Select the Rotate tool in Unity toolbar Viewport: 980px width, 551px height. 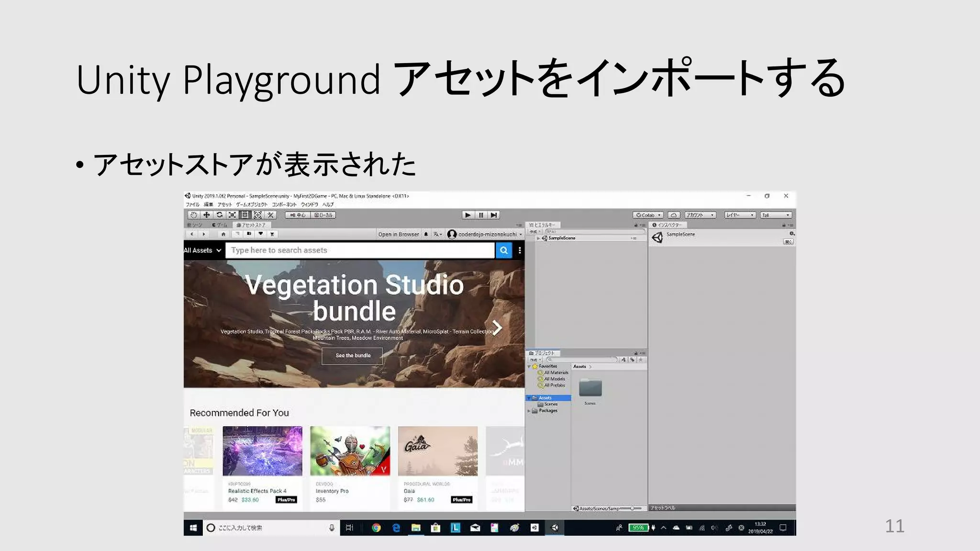click(x=219, y=215)
